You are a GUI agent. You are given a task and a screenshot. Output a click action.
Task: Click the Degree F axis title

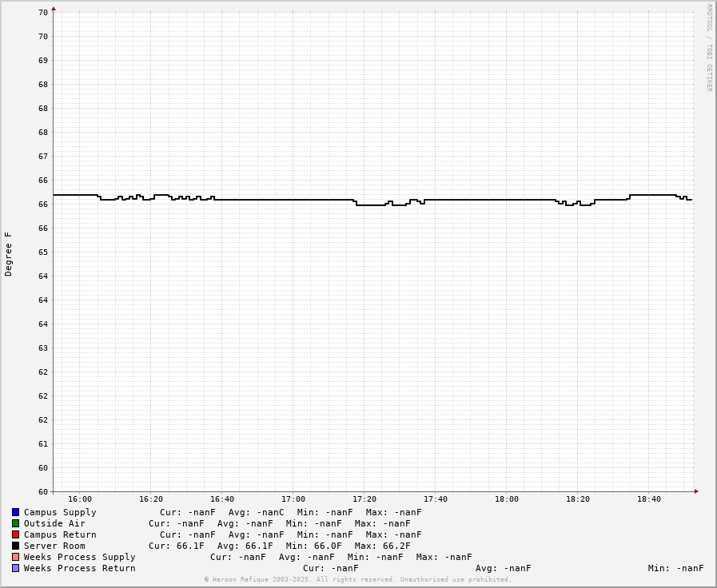point(9,254)
